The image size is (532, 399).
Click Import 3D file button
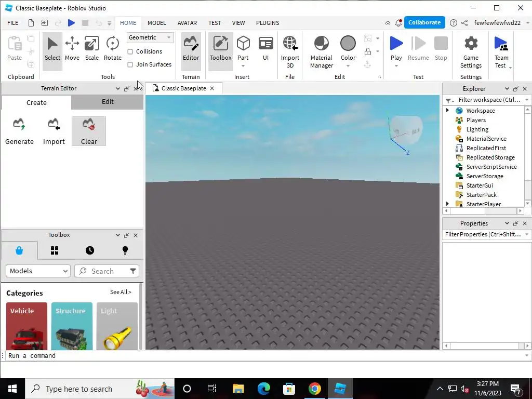coord(290,51)
